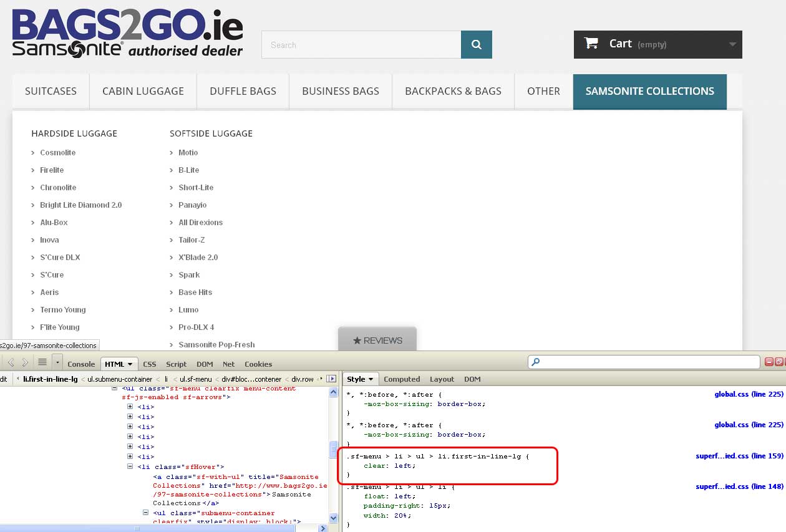
Task: Select ul.sf-menu breadcrumb
Action: click(195, 379)
